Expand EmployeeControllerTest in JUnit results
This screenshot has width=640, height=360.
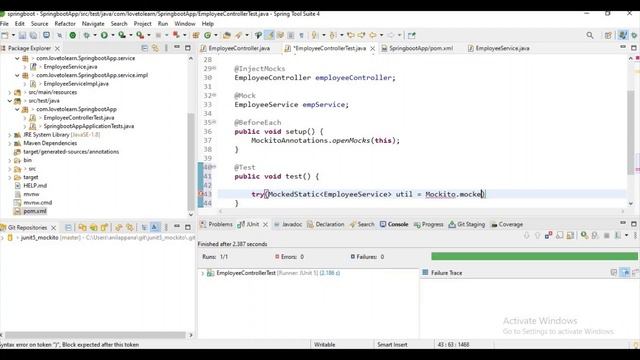202,273
